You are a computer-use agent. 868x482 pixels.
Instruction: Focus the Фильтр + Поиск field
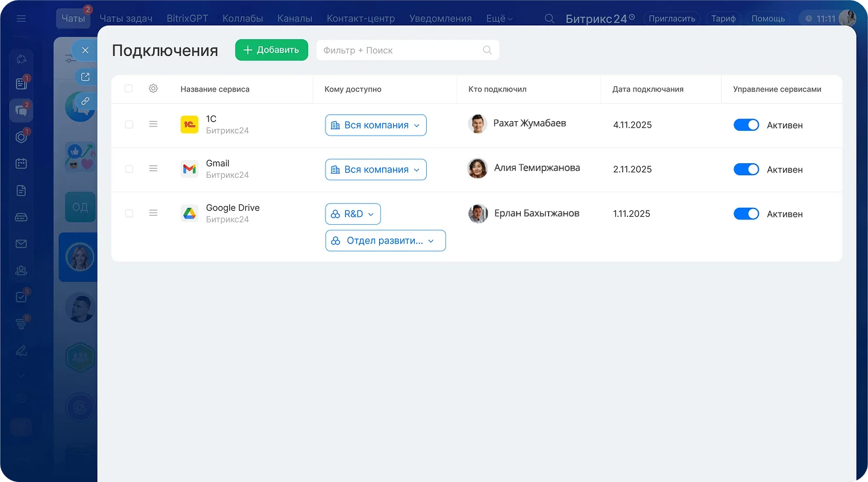point(408,50)
